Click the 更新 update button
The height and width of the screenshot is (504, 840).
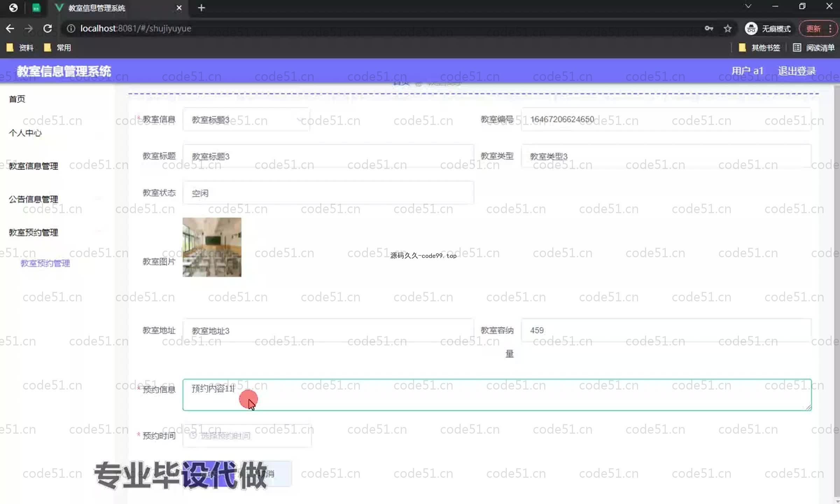tap(813, 28)
